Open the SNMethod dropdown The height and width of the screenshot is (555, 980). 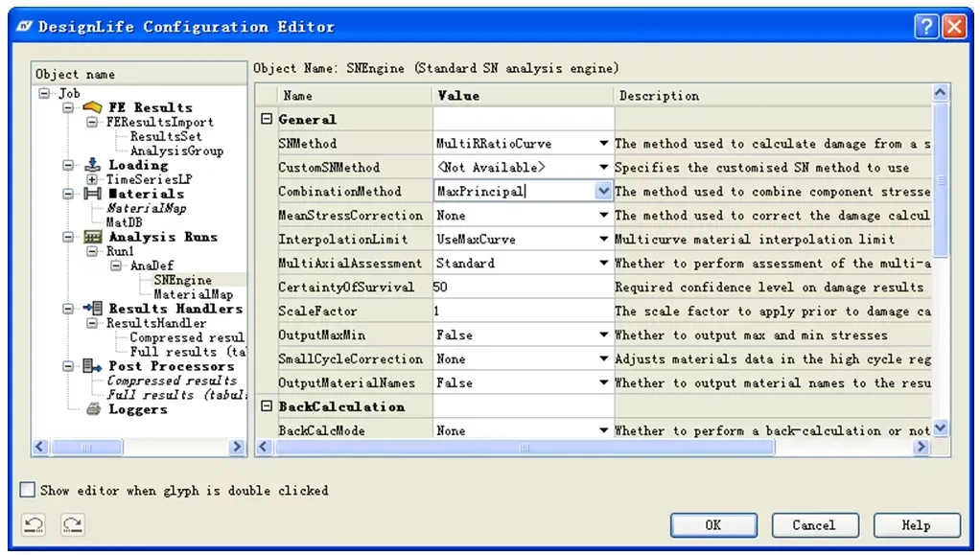pos(603,143)
